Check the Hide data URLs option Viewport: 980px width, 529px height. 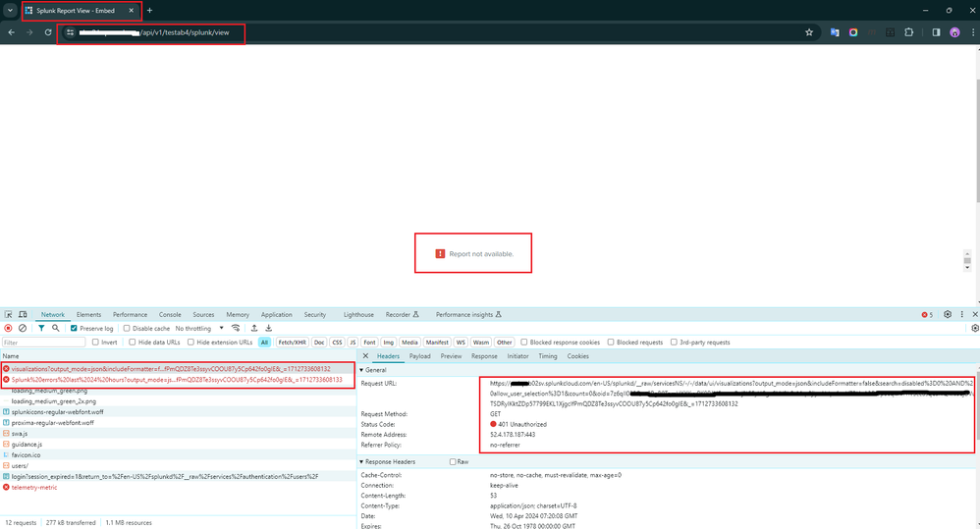[132, 343]
